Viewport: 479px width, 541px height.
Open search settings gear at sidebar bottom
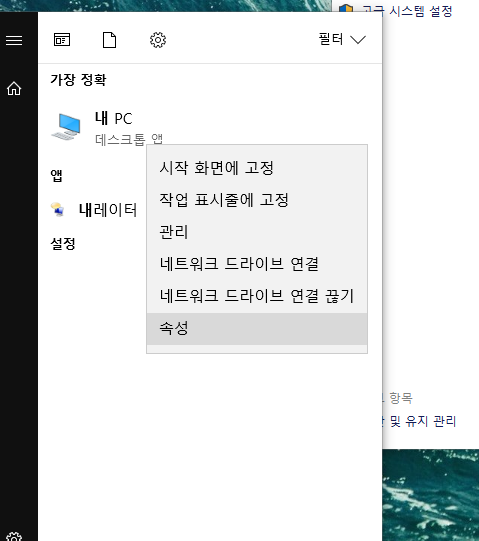tap(14, 537)
